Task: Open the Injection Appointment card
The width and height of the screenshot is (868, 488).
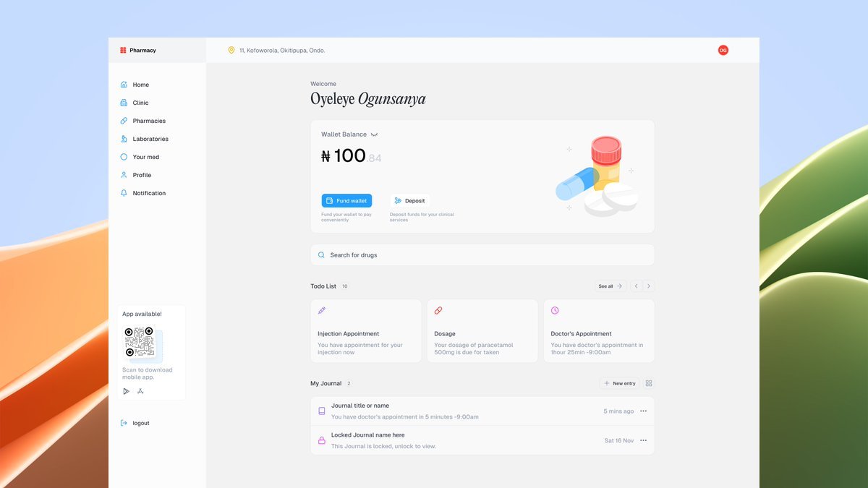Action: click(x=366, y=331)
